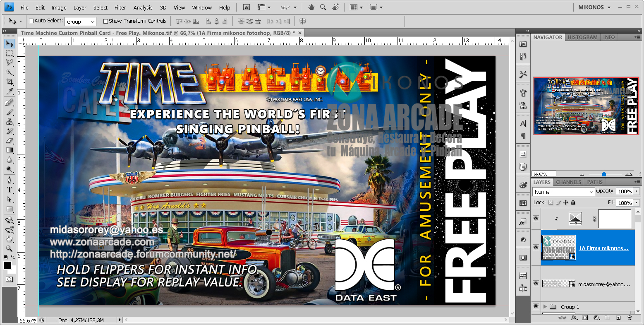Viewport: 644px width, 325px height.
Task: Select the Healing Brush tool
Action: click(9, 102)
